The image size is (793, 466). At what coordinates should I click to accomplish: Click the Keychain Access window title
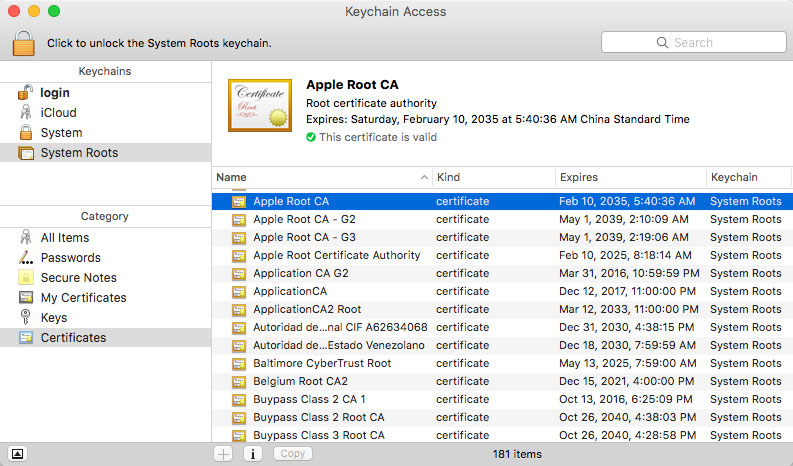(395, 12)
